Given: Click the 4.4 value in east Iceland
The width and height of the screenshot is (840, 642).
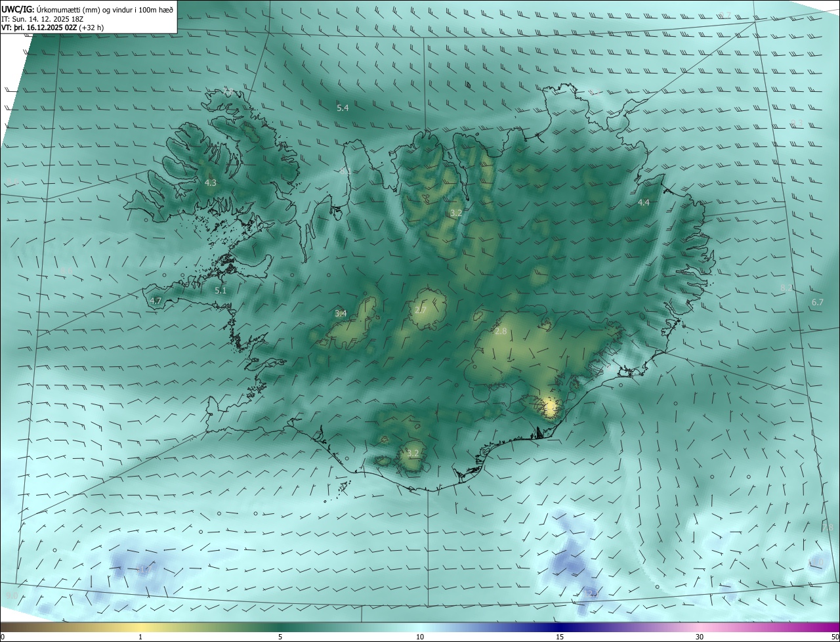Looking at the screenshot, I should click(x=644, y=203).
